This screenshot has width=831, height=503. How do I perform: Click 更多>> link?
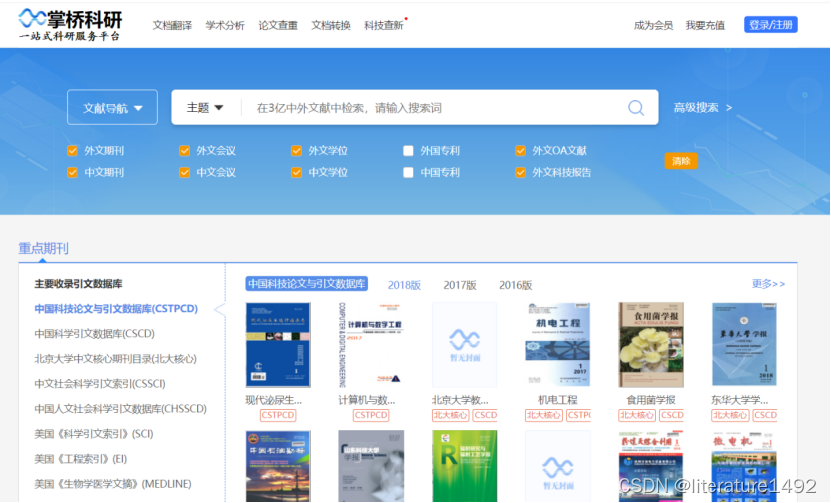point(768,284)
